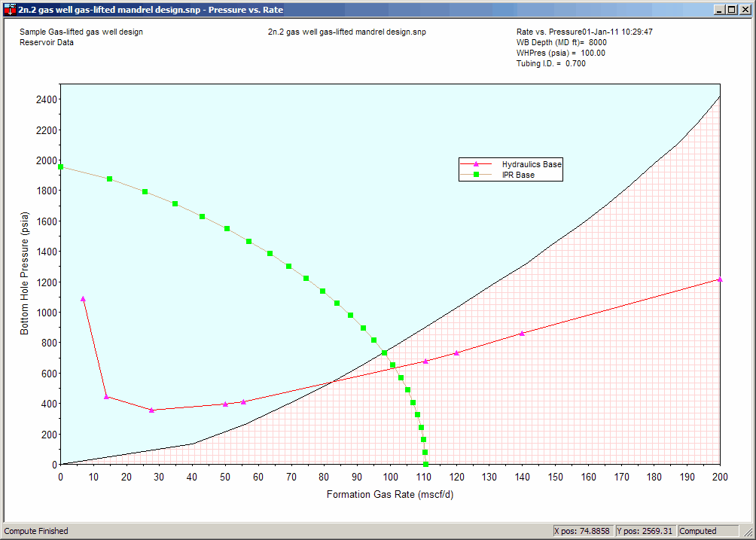Image resolution: width=756 pixels, height=540 pixels.
Task: Expand the legend box on the chart
Action: tap(511, 169)
